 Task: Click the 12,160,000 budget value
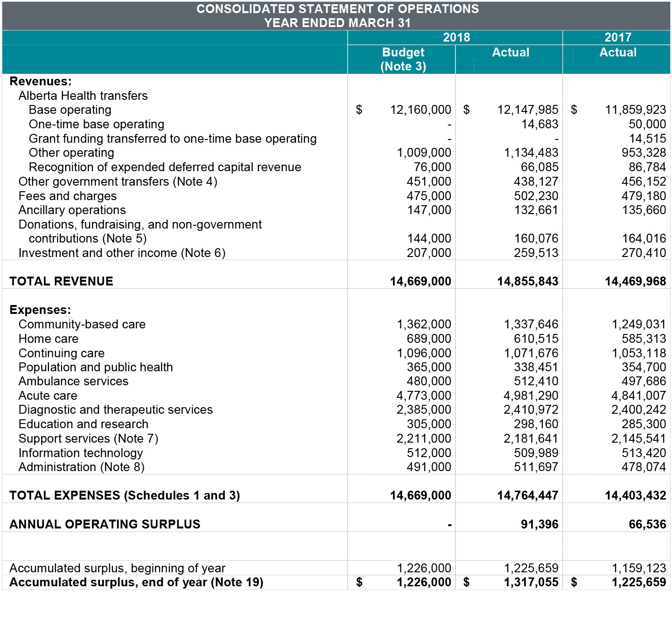coord(421,110)
